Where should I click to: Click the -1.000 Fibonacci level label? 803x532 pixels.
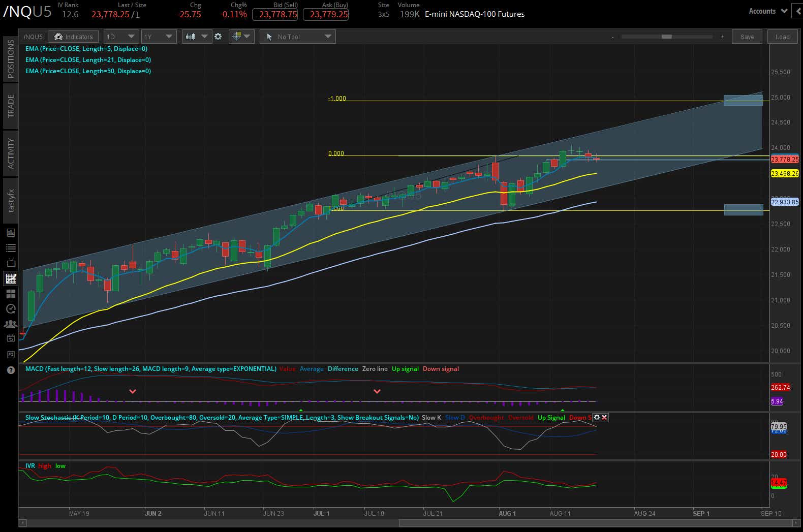coord(337,99)
